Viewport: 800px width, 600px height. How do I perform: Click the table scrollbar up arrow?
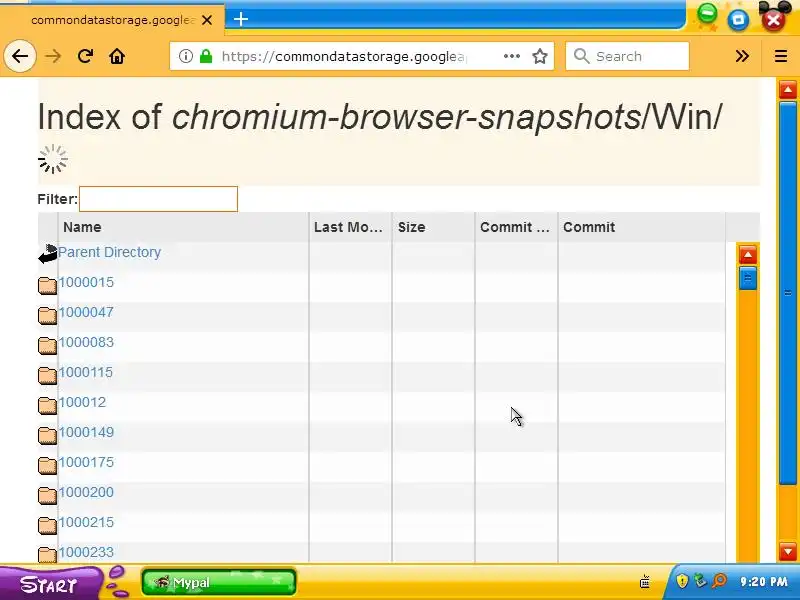click(x=748, y=255)
